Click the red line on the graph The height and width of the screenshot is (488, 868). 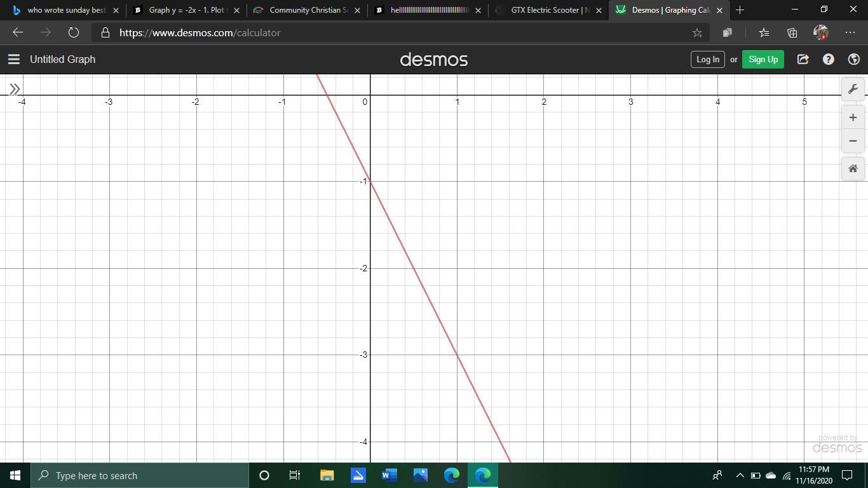414,269
